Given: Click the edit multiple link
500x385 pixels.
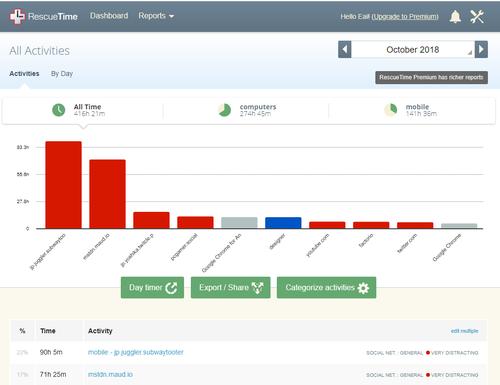Looking at the screenshot, I should tap(464, 331).
